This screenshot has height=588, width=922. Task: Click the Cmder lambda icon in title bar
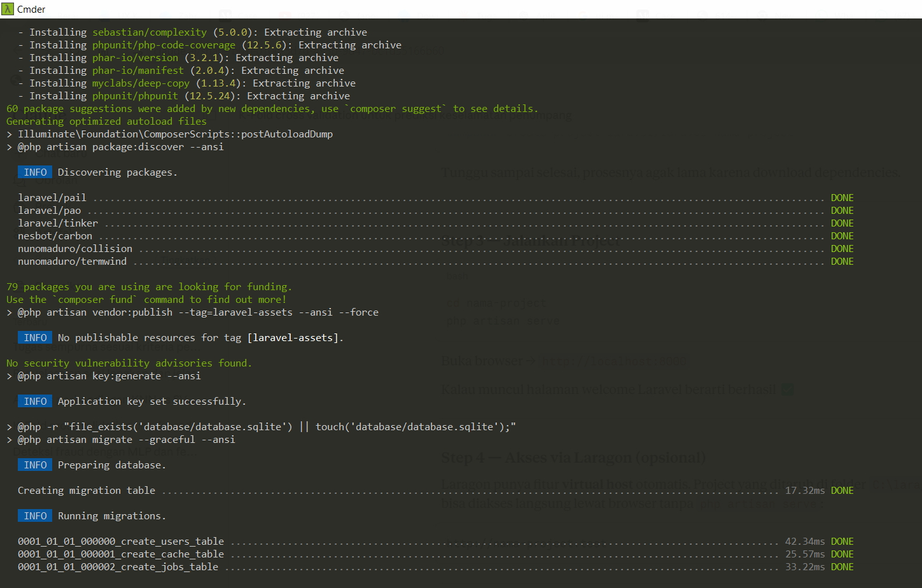tap(8, 9)
